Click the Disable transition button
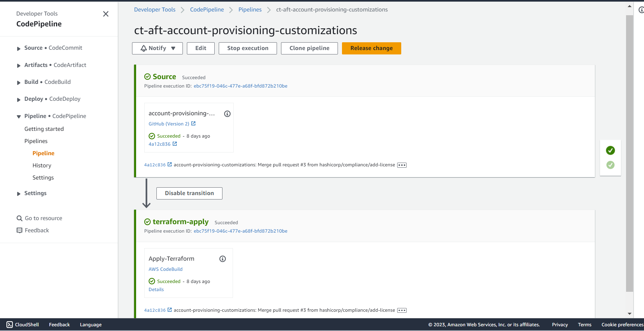Viewport: 644px width, 331px height. pos(189,193)
